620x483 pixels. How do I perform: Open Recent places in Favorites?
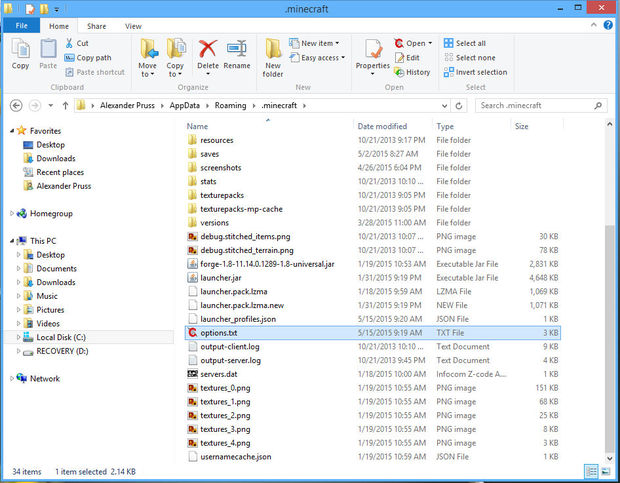point(60,172)
